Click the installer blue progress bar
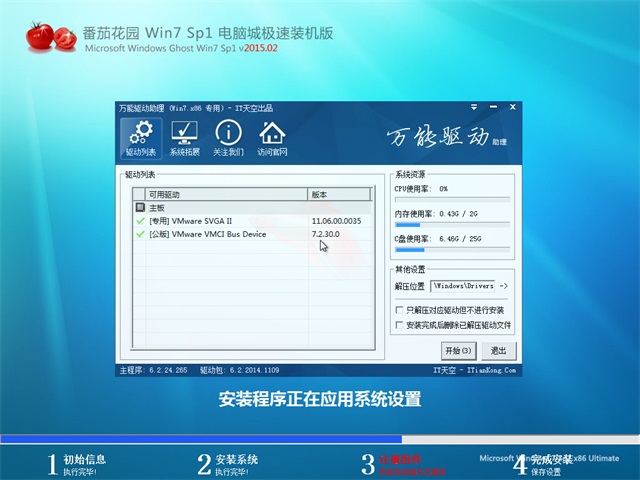The width and height of the screenshot is (640, 480). 320,439
